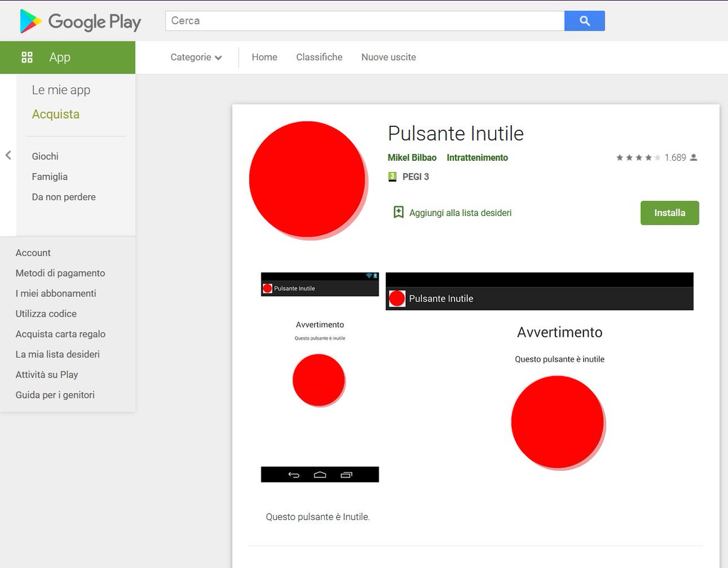The image size is (728, 568).
Task: Click Acquista carta regalo
Action: [x=61, y=334]
